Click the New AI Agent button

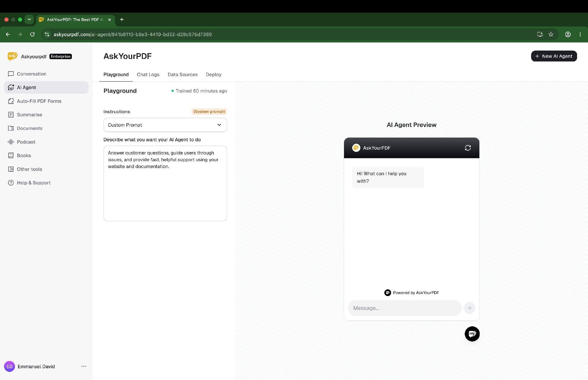pyautogui.click(x=554, y=56)
